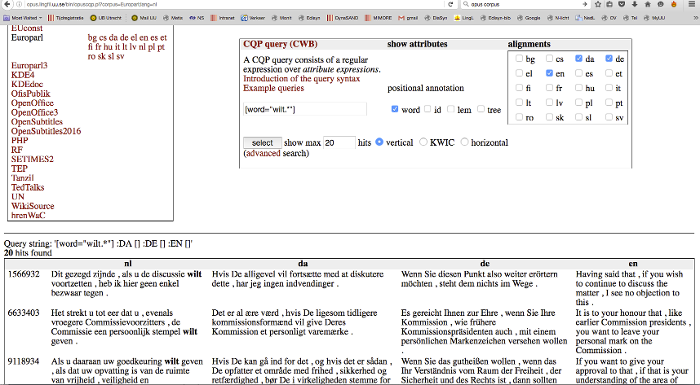Select the KWIC display radio button
The width and height of the screenshot is (700, 385).
423,142
